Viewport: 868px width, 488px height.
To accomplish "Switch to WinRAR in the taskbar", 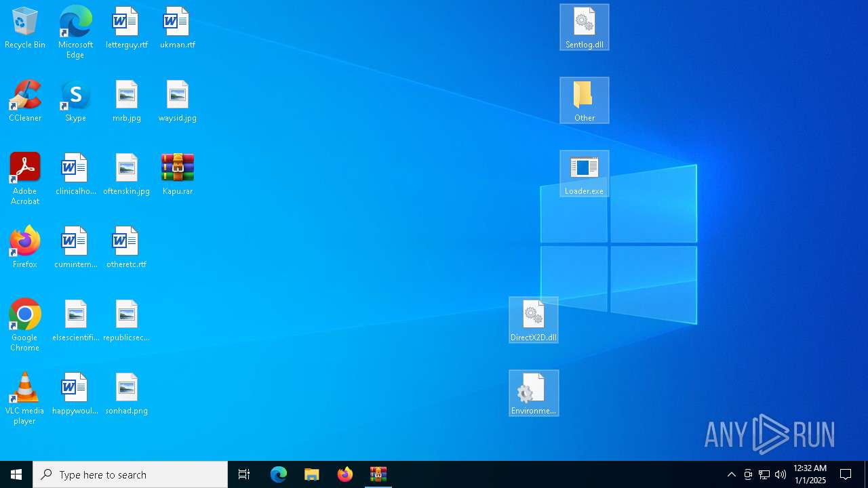I will (x=378, y=474).
